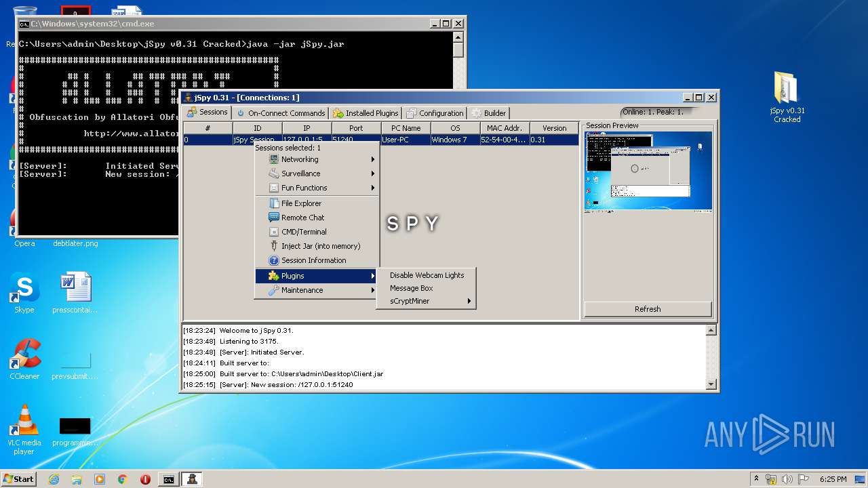Viewport: 868px width, 488px height.
Task: Open the Maintenance submenu
Action: coord(317,290)
